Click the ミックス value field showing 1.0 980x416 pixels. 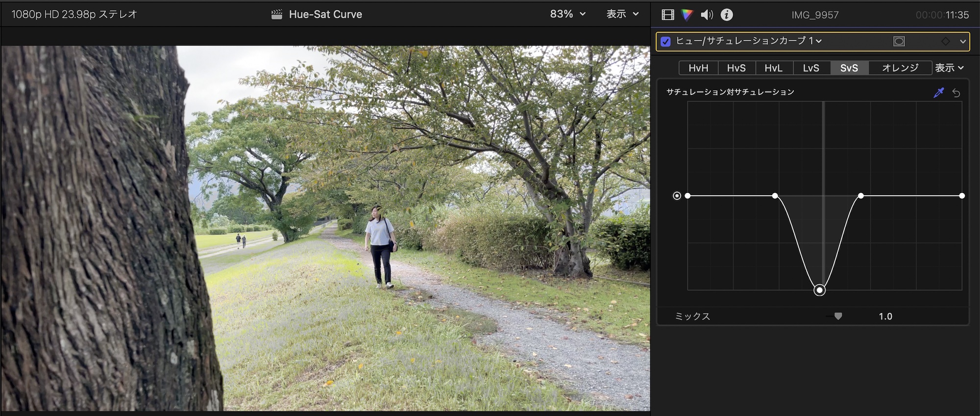(885, 316)
